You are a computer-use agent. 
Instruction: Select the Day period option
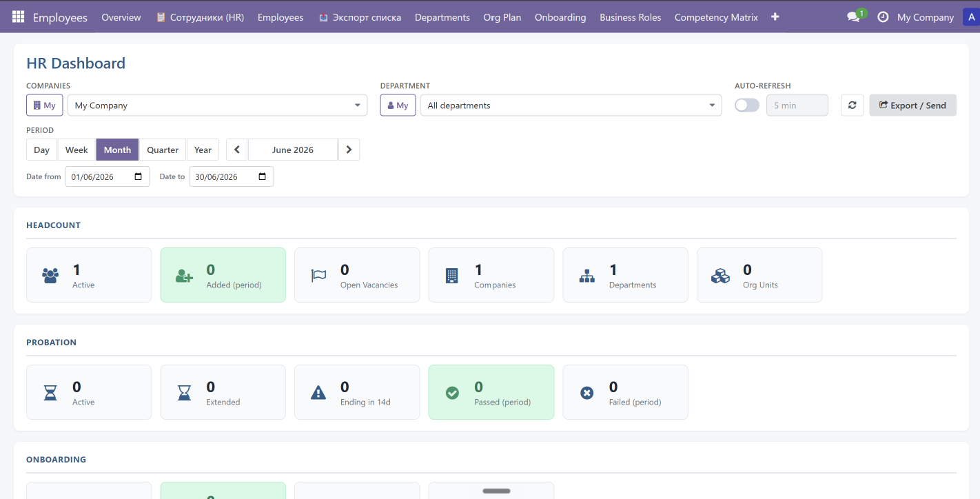click(41, 150)
